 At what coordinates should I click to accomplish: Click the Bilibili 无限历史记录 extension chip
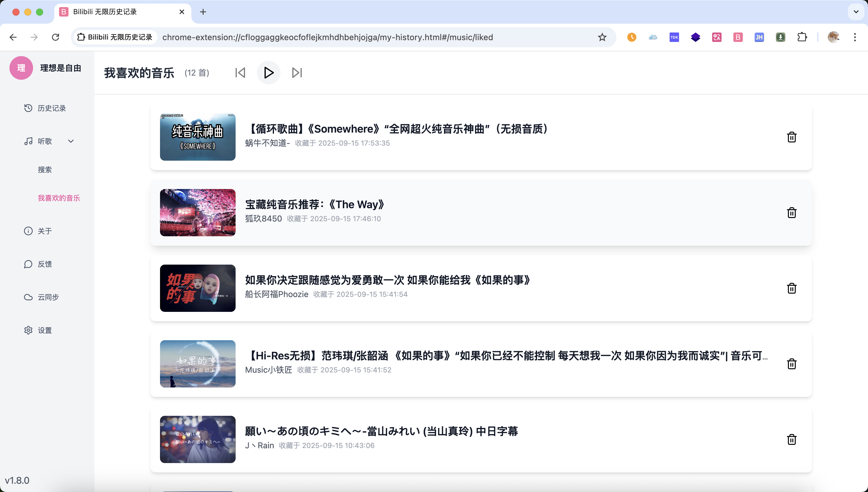point(115,37)
